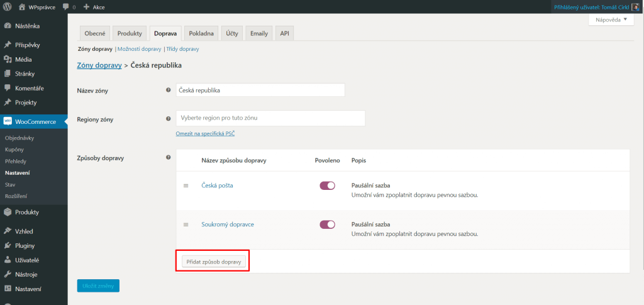Click Přidat způsob dopravy button
This screenshot has height=305, width=644.
coord(214,262)
